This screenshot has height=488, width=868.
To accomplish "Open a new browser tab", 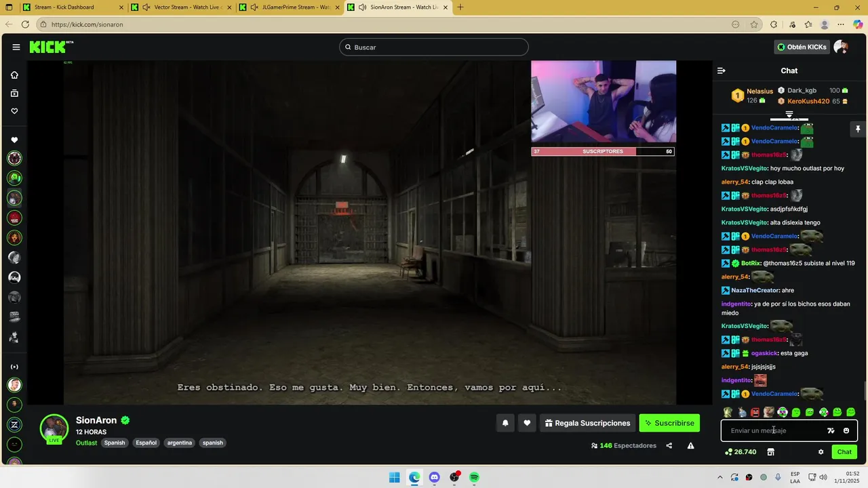I will [460, 7].
